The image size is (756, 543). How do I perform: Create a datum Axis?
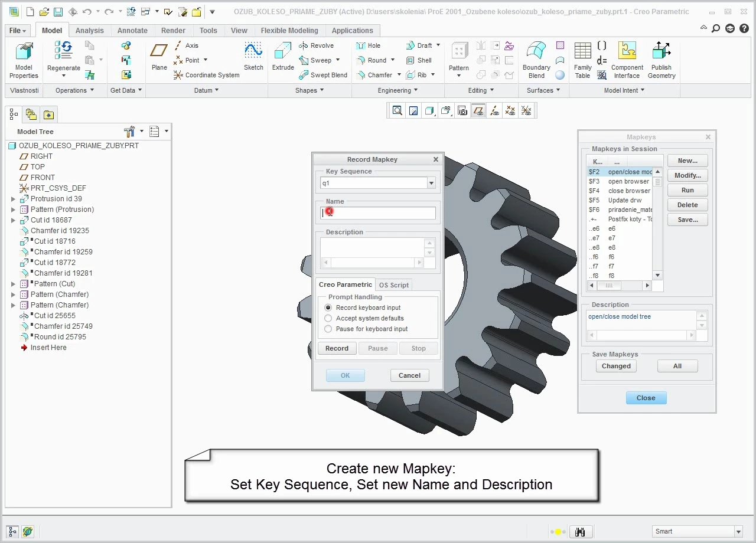(186, 45)
